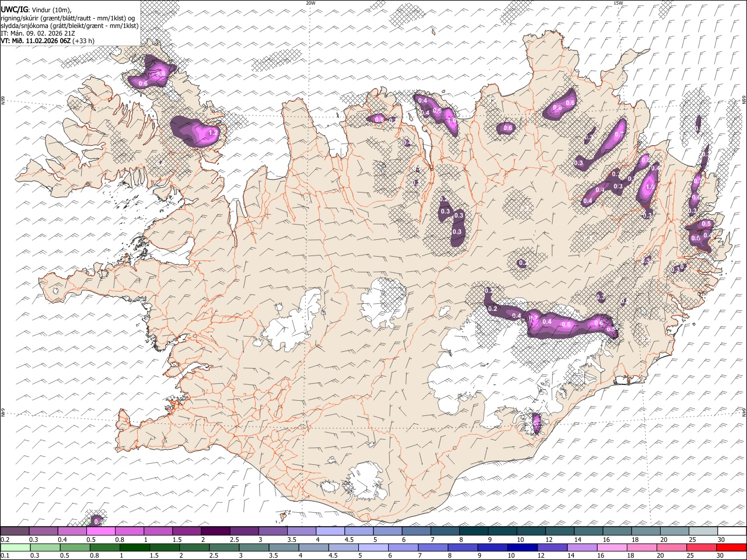This screenshot has width=747, height=560.
Task: Click lower legend swatch between 7 and 8
Action: (433, 548)
